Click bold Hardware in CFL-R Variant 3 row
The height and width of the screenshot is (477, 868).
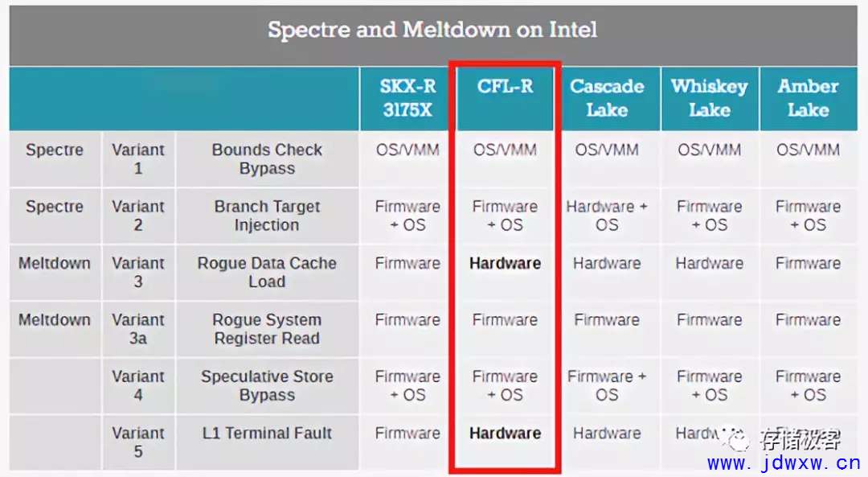pos(505,263)
